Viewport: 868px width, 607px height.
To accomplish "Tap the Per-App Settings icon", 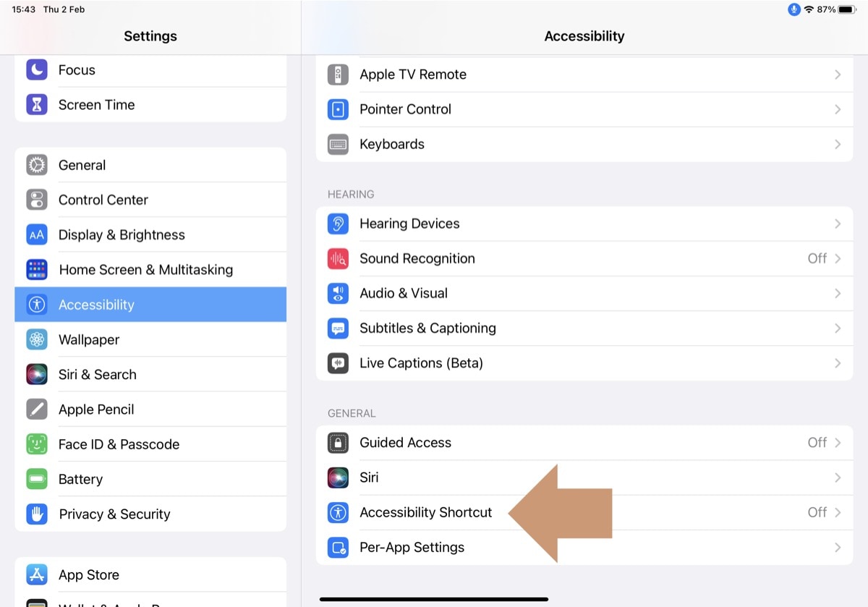I will 338,547.
